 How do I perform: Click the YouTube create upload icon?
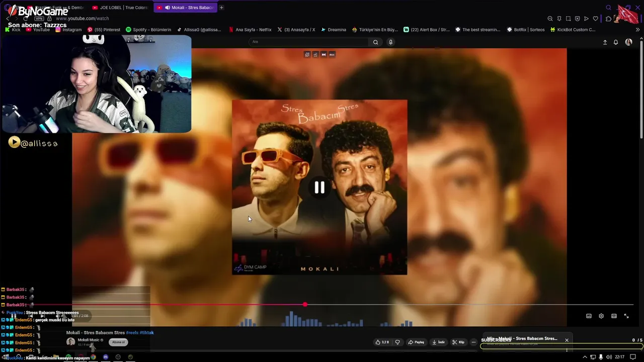pos(605,42)
